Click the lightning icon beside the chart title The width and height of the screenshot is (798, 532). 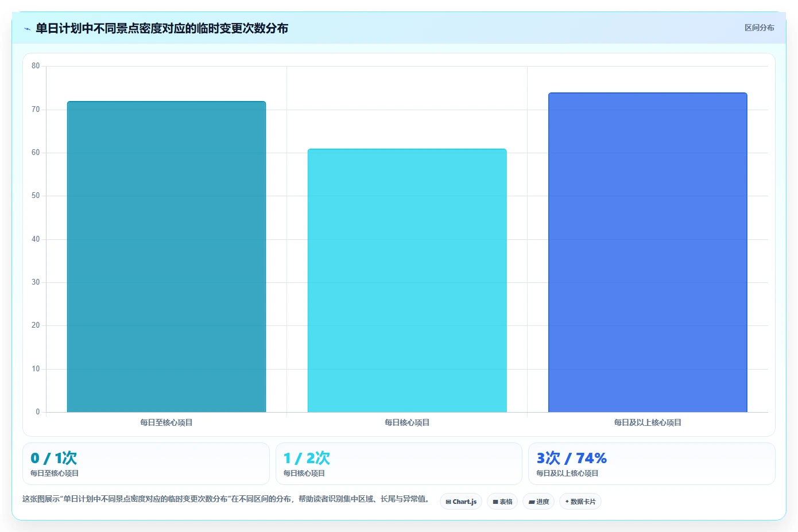[x=27, y=29]
